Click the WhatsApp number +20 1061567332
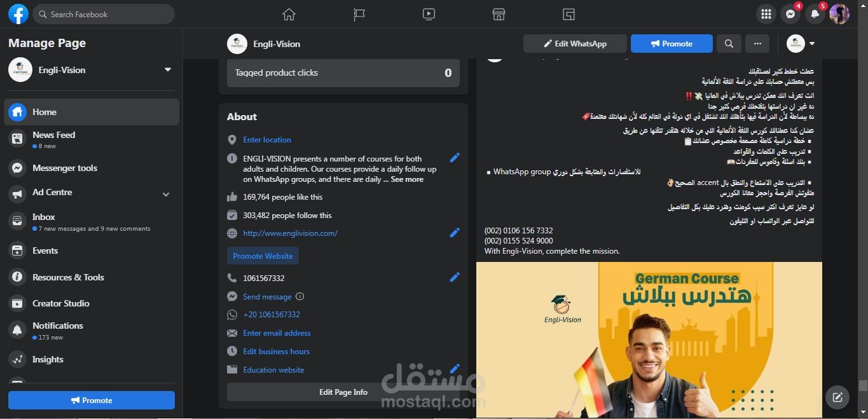 (x=271, y=315)
